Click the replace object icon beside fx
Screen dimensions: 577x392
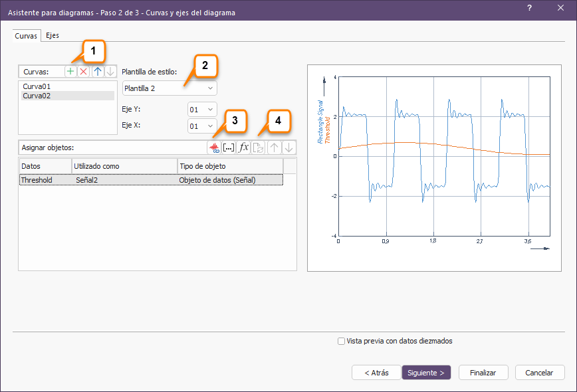[x=259, y=147]
